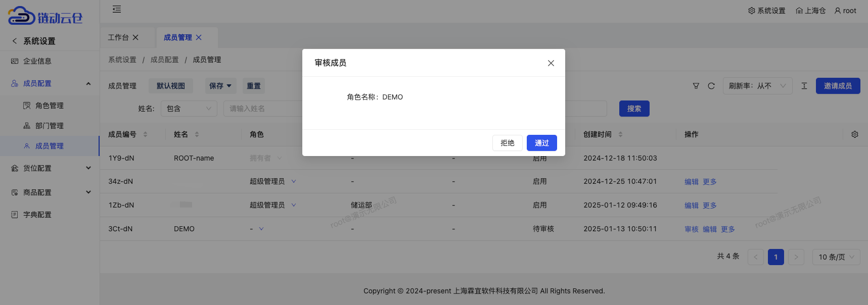
Task: Click the 2025-01-13 10:50:11 timestamp
Action: coord(620,229)
